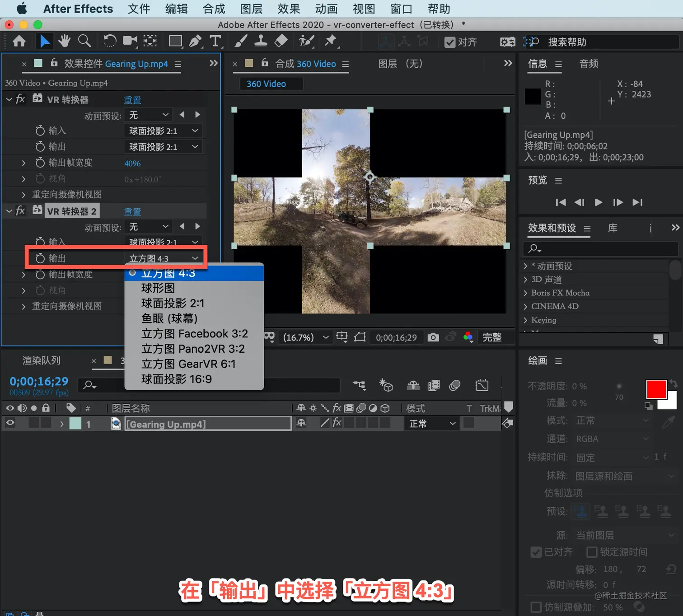Choose 鱼眼 (球幕) from the output list
This screenshot has height=616, width=683.
tap(194, 318)
